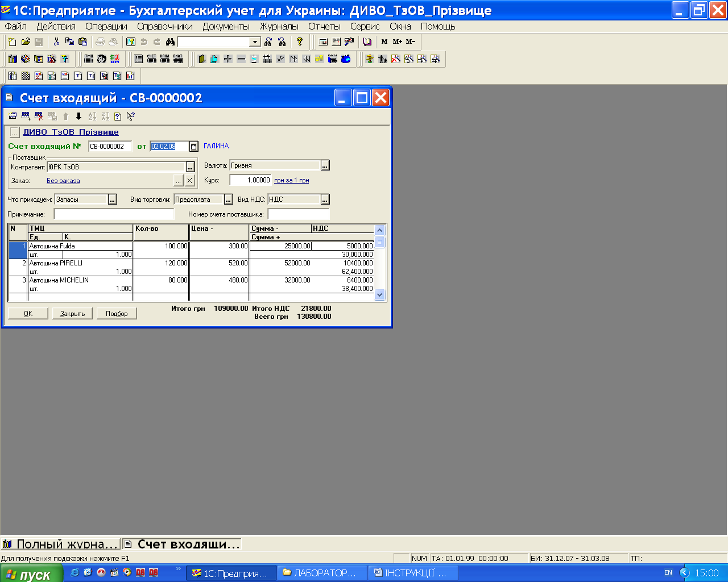The image size is (728, 582).
Task: Click the bar chart icon in third toolbar
Action: [130, 76]
